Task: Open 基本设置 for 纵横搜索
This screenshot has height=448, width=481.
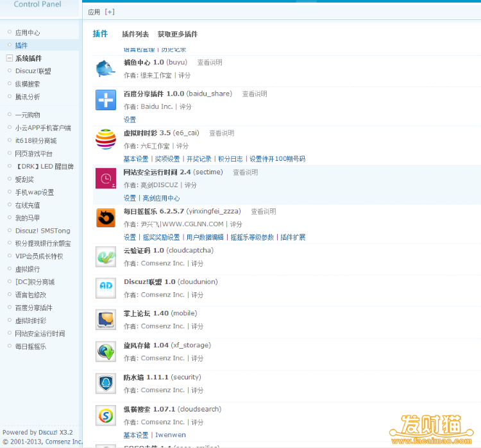Action: [x=136, y=435]
